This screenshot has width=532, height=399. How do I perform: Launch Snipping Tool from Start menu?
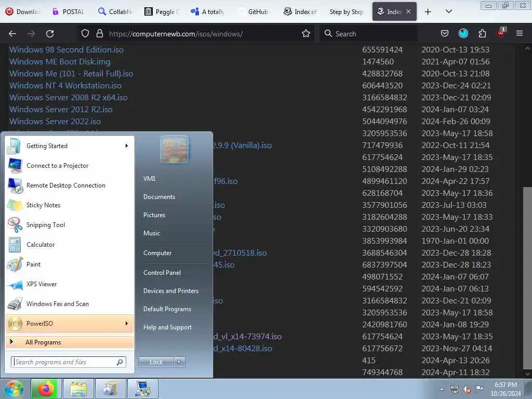70,225
